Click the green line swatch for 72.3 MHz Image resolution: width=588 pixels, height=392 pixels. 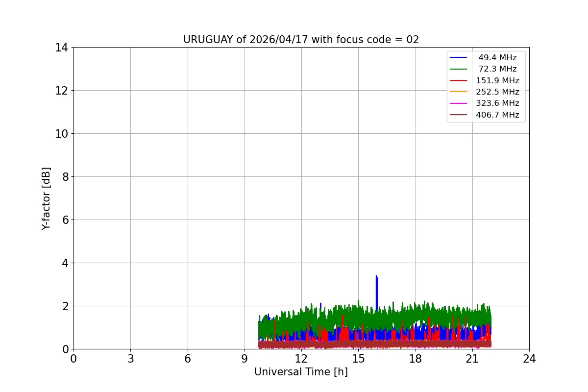[459, 69]
